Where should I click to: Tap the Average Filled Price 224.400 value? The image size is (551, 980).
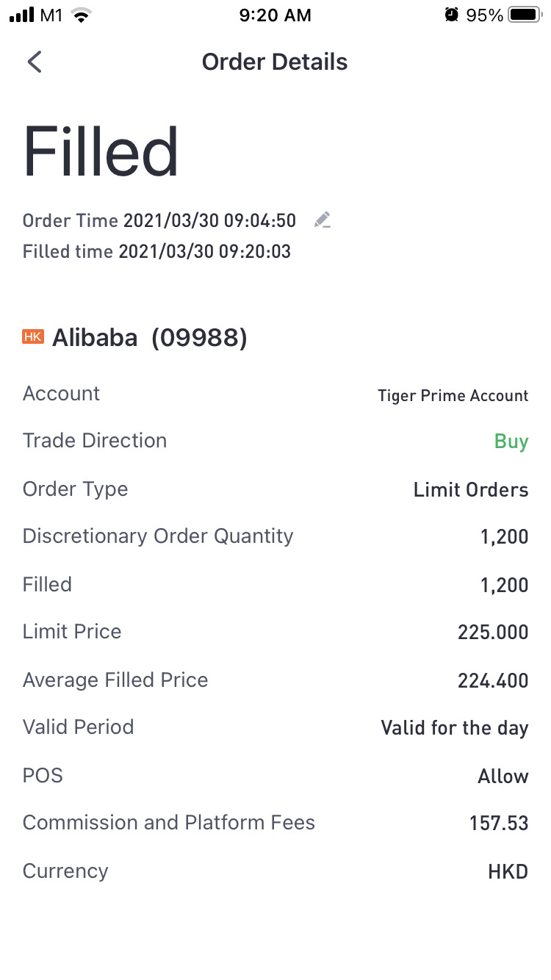tap(492, 681)
